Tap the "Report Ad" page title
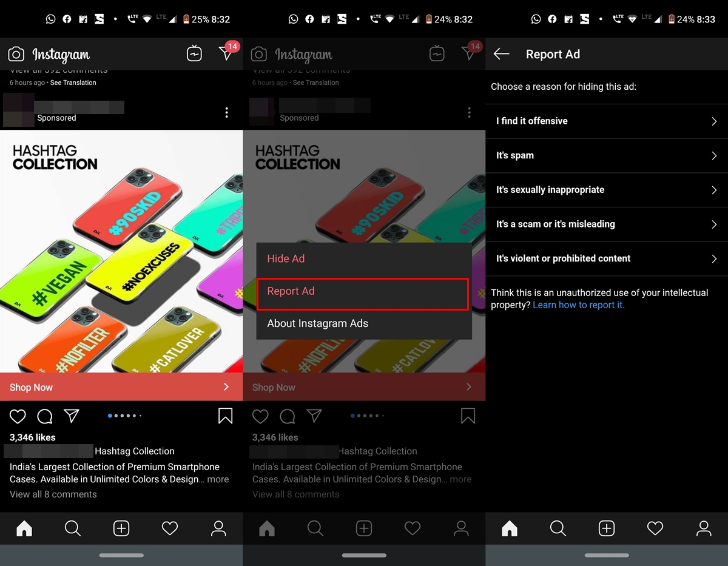Screen dimensions: 728x566 pos(553,55)
